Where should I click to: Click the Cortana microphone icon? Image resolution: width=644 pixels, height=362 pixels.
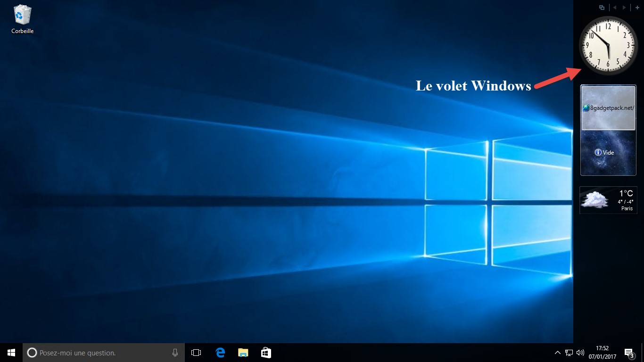coord(175,353)
